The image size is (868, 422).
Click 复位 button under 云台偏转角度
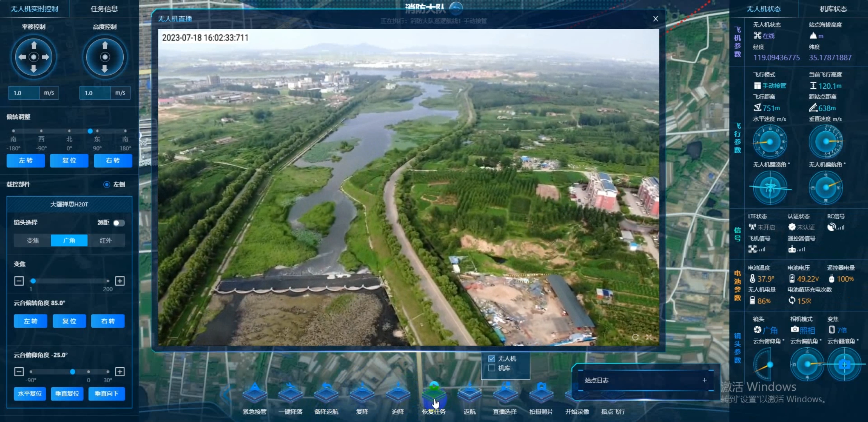coord(69,321)
